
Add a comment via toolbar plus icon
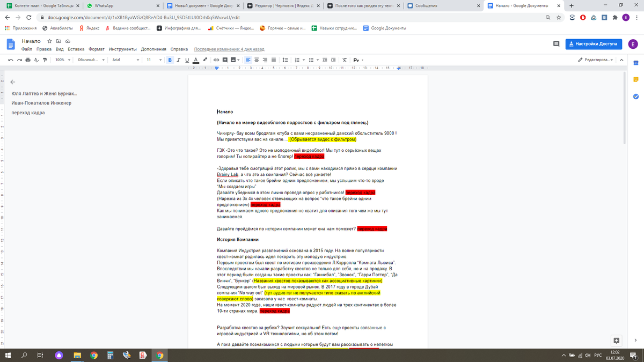coord(225,60)
